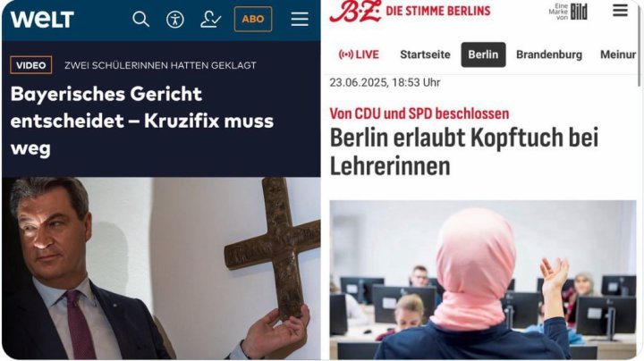Click 'Von CDU und SPD beschlossen' kicker
The width and height of the screenshot is (644, 361).
[419, 113]
